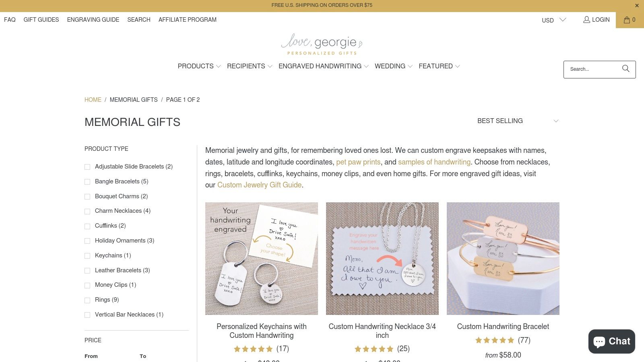Click the magnifying glass search icon
Viewport: 644px width, 362px height.
(x=625, y=69)
